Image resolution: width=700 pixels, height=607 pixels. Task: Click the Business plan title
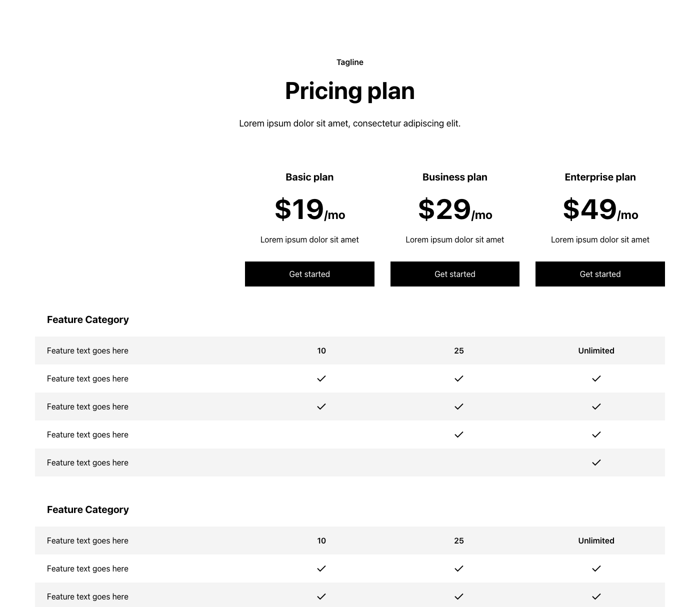pyautogui.click(x=454, y=177)
